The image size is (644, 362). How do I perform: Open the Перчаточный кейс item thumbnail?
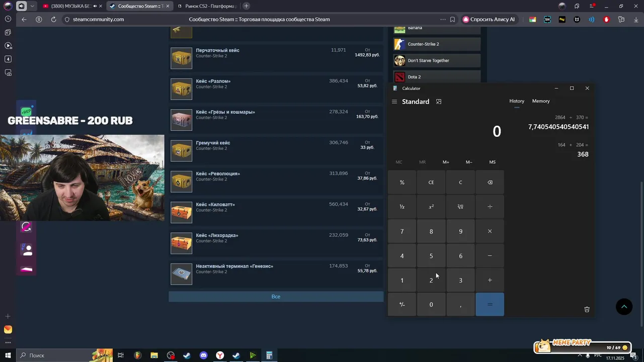pyautogui.click(x=181, y=58)
